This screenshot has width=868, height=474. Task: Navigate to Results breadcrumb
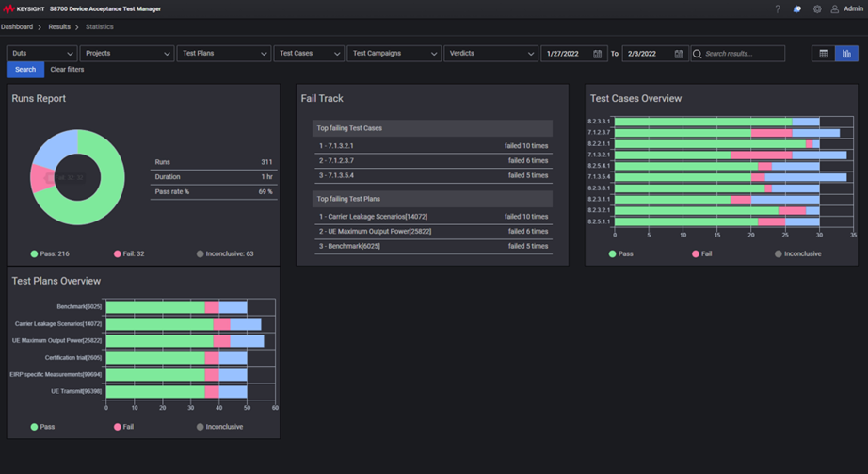[59, 27]
